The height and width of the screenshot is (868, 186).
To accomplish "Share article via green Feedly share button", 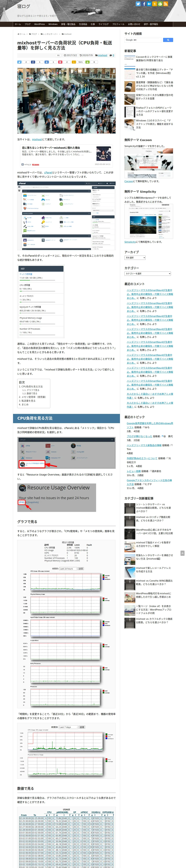I will 87,62.
